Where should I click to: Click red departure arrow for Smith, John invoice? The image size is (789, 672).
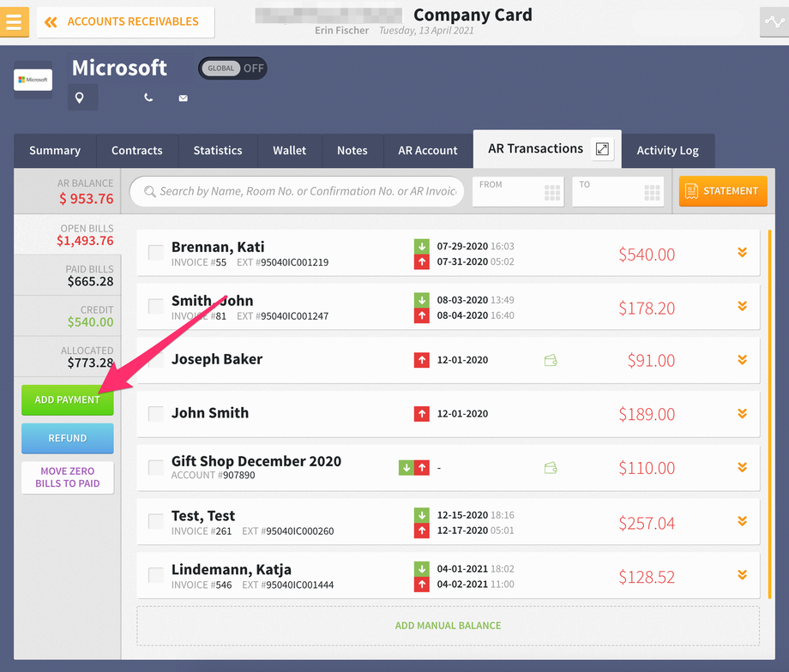coord(422,315)
